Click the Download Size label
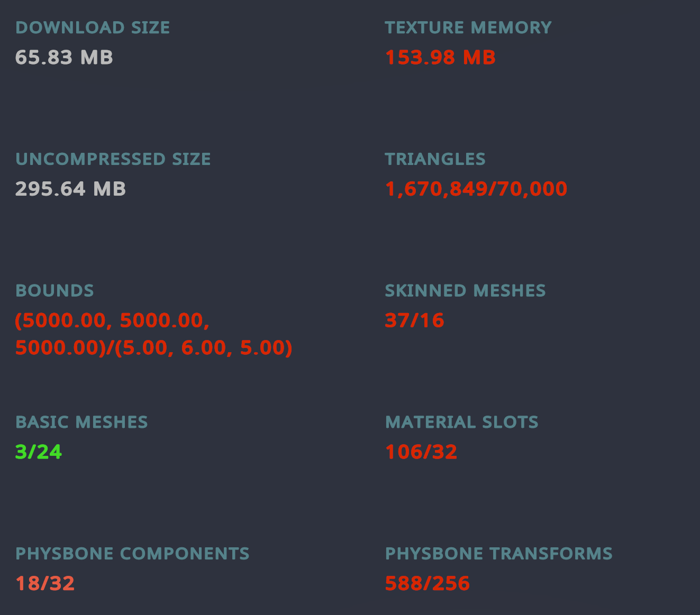Viewport: 700px width, 615px height. [x=93, y=27]
